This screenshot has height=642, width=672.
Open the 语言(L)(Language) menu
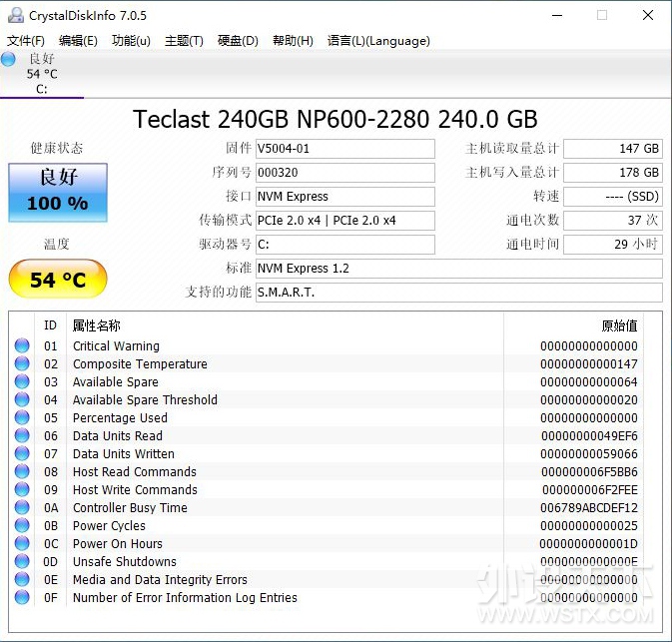coord(378,41)
